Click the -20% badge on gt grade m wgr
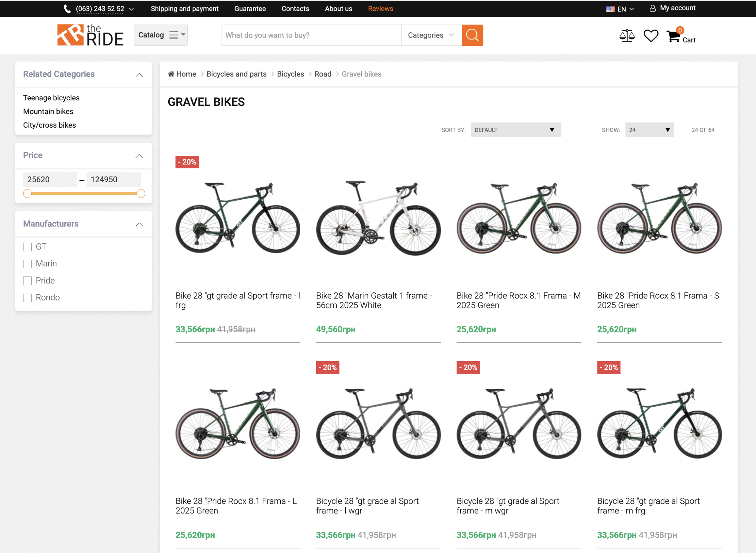Screen dimensions: 756x553 [x=468, y=367]
